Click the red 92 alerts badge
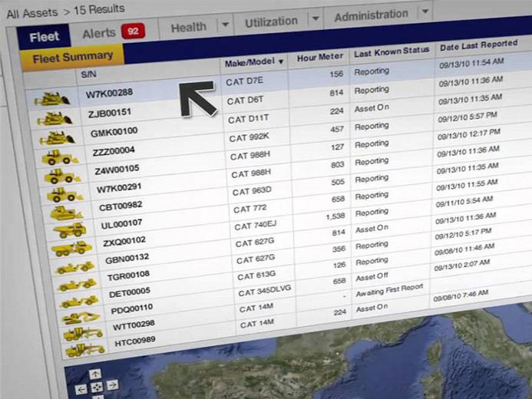The width and height of the screenshot is (532, 399). [133, 31]
